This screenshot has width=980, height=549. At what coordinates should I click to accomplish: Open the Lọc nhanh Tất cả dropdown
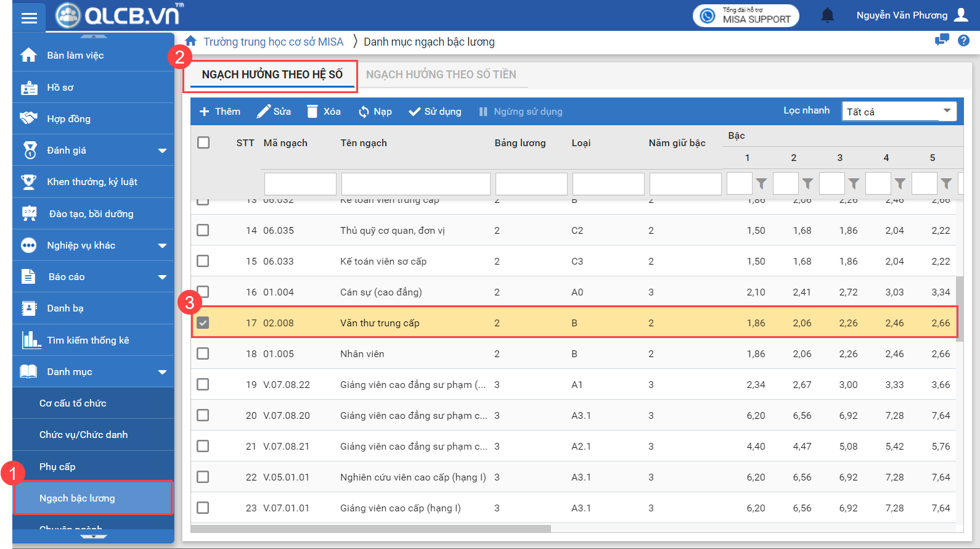coord(899,112)
